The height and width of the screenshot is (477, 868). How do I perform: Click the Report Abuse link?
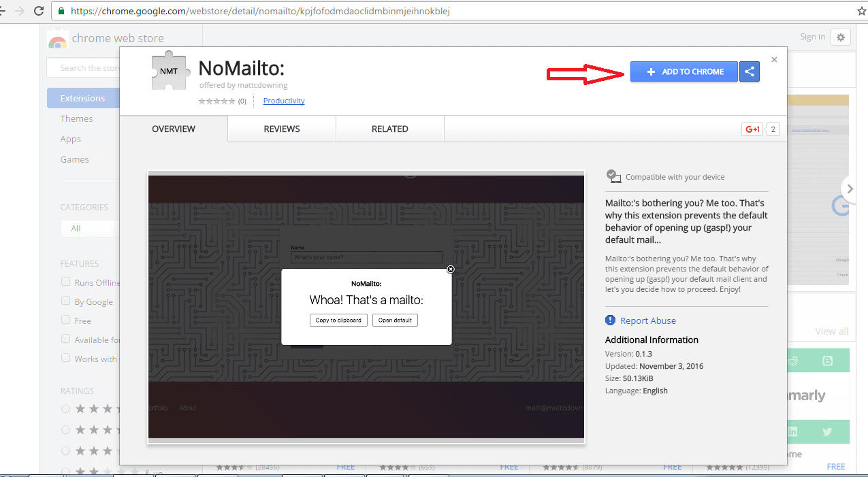point(648,320)
